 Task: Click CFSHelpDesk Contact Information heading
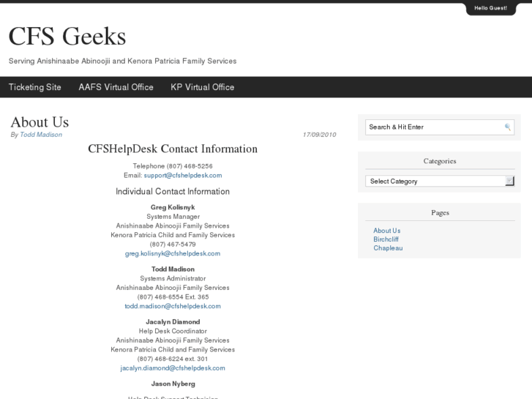[173, 149]
